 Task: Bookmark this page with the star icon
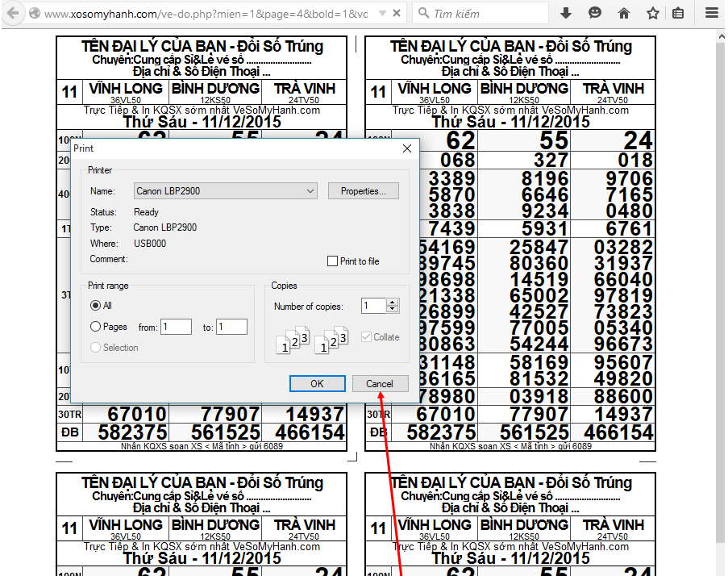[653, 13]
